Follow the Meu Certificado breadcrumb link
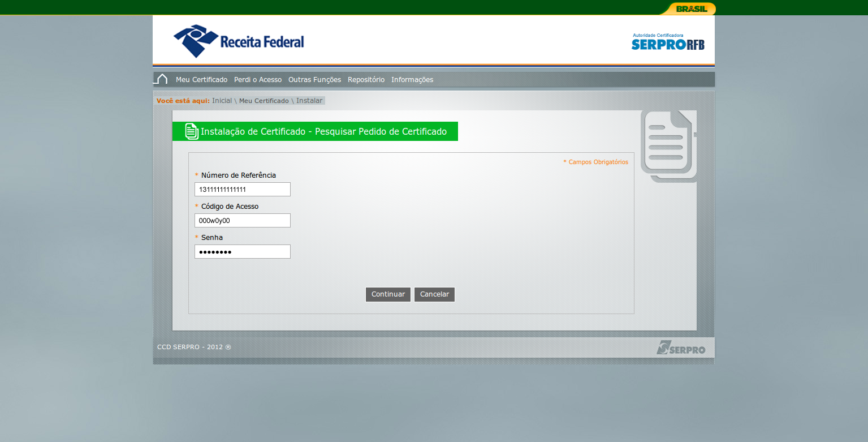868x442 pixels. (264, 101)
